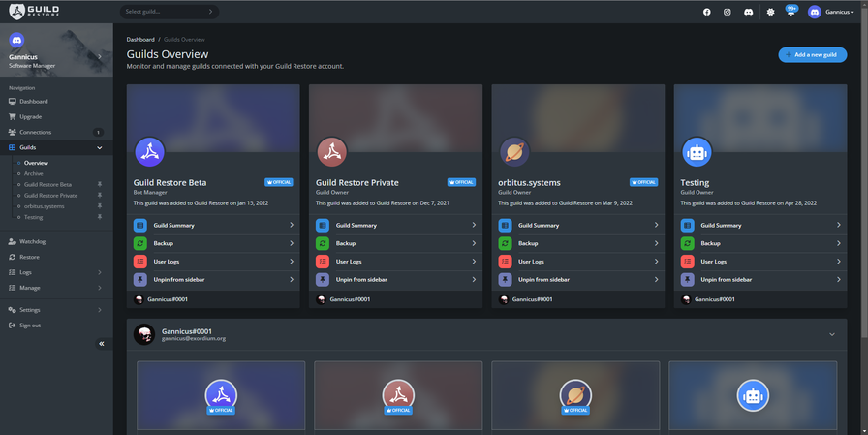Open Backup for Guild Restore Beta
The image size is (868, 435).
point(213,243)
